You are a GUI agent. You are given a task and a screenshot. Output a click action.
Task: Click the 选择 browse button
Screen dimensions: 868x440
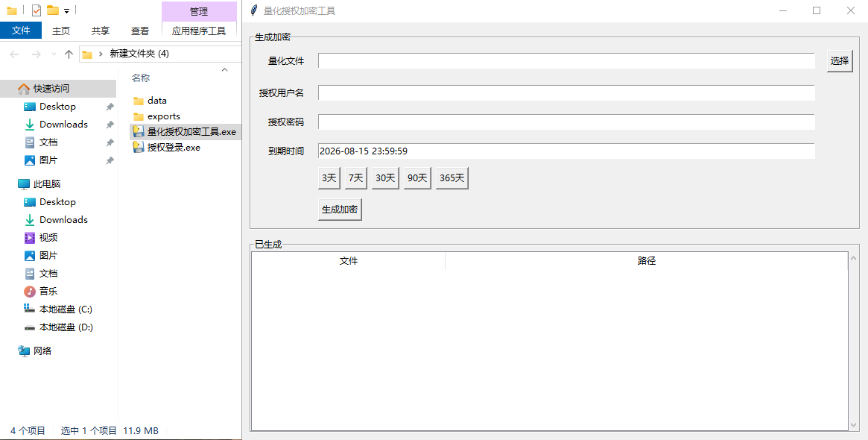tap(839, 61)
